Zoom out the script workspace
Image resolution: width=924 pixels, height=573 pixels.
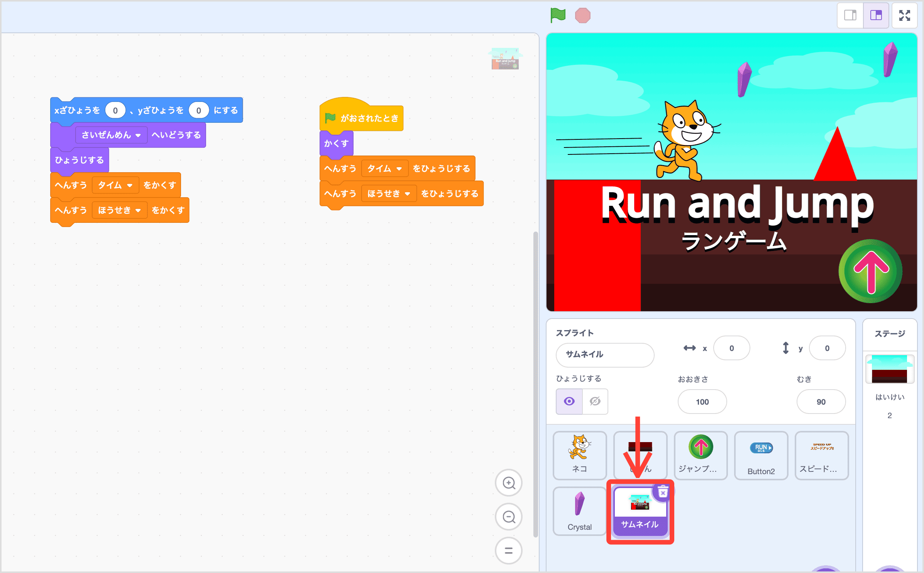(509, 517)
